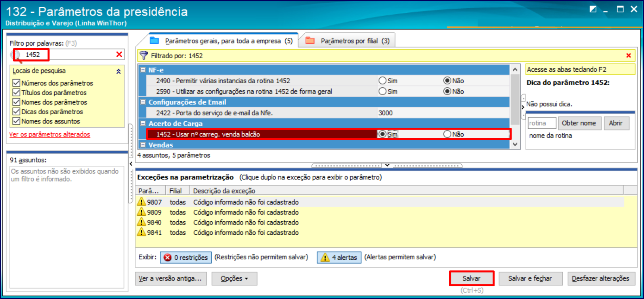This screenshot has width=644, height=299.
Task: Focus the 'Filtro por palavras' input field
Action: click(x=67, y=54)
